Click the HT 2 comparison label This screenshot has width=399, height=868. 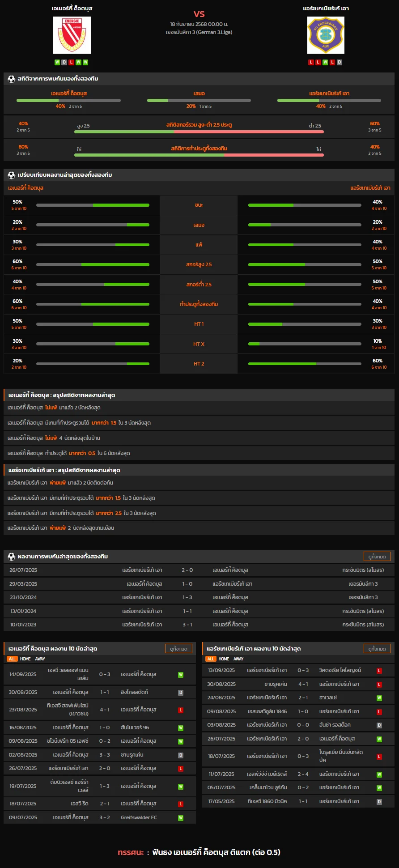pos(199,364)
